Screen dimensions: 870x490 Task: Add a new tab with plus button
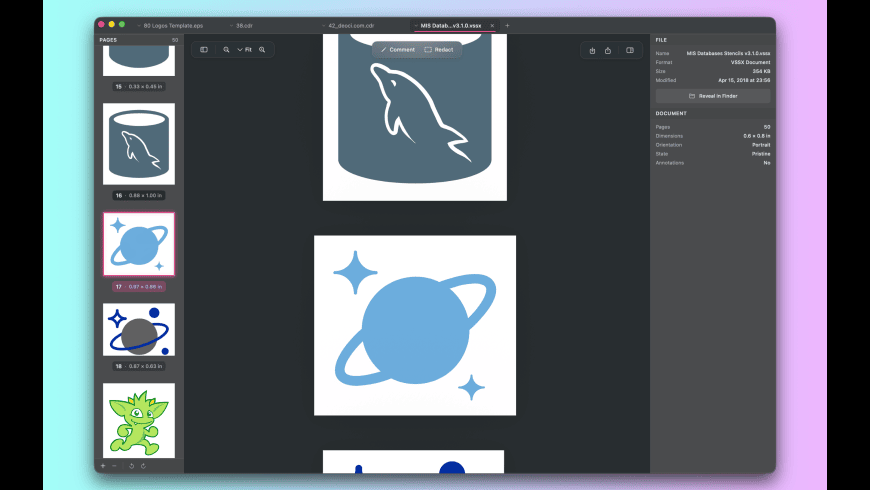point(507,26)
